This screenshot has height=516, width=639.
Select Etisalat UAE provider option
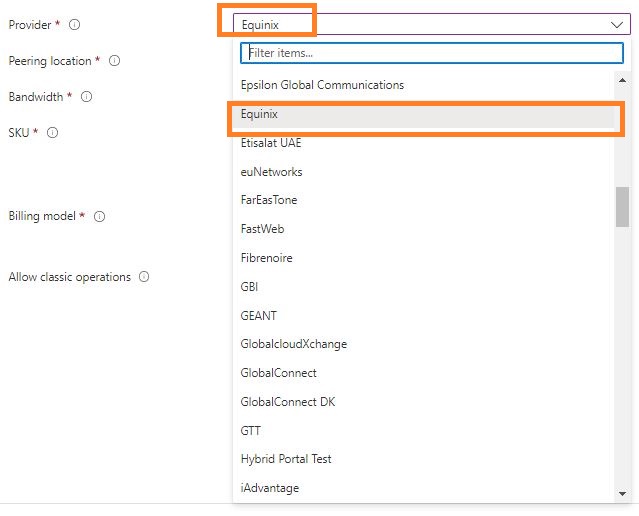(x=271, y=143)
